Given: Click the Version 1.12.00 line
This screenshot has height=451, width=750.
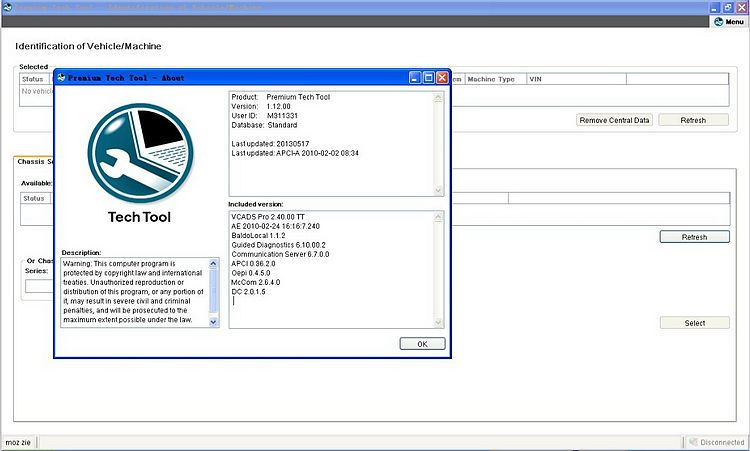Looking at the screenshot, I should 261,106.
